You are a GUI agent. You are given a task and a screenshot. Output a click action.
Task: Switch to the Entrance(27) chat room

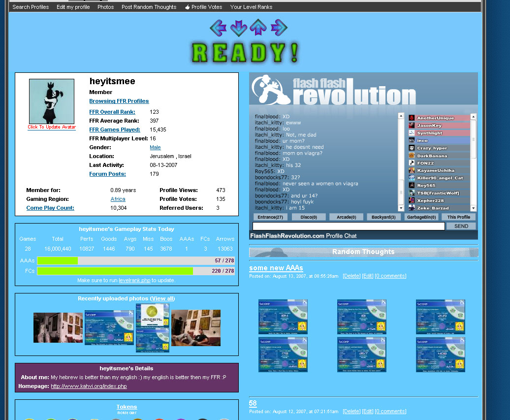pyautogui.click(x=270, y=217)
